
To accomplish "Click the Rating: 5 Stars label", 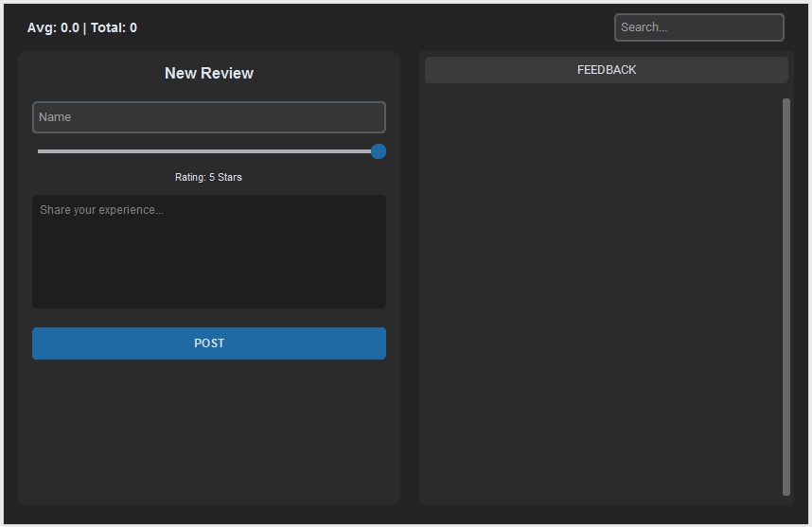I will click(208, 177).
